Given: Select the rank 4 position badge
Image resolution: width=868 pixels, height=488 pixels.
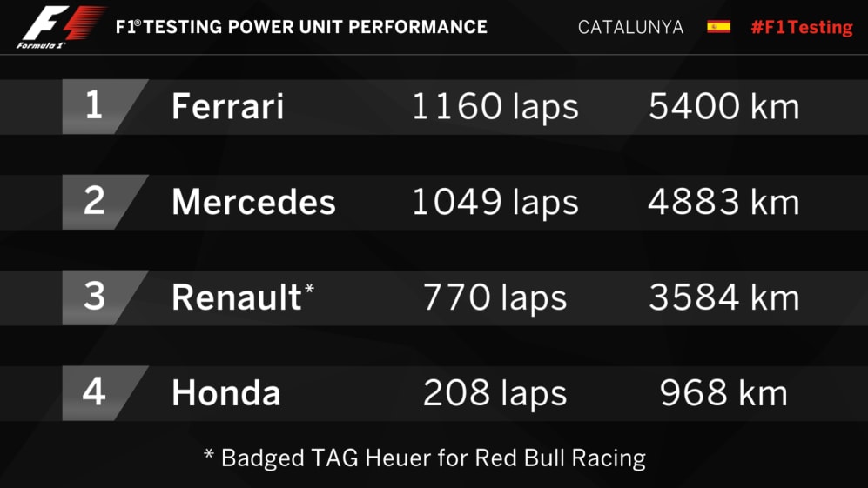Looking at the screenshot, I should click(94, 393).
